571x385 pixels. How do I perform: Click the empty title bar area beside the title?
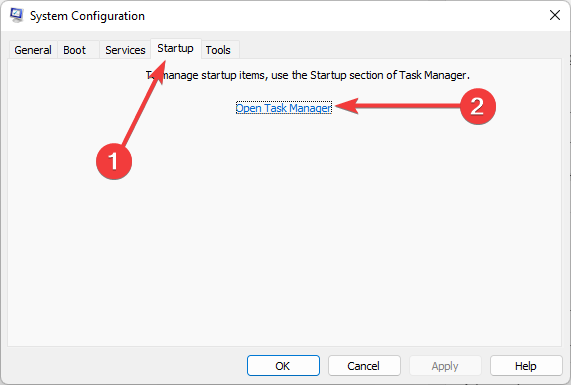[346, 16]
